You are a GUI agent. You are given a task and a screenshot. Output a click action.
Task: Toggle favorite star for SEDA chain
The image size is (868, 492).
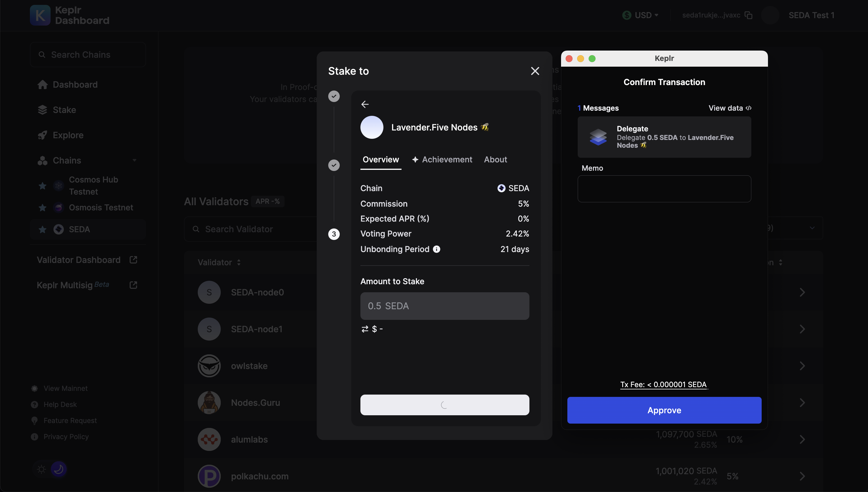pos(43,229)
